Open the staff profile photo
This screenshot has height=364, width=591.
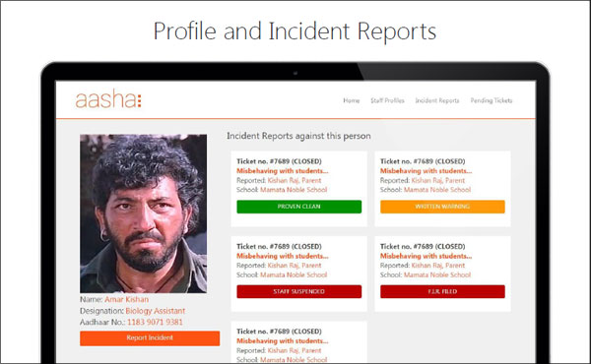[x=143, y=213]
